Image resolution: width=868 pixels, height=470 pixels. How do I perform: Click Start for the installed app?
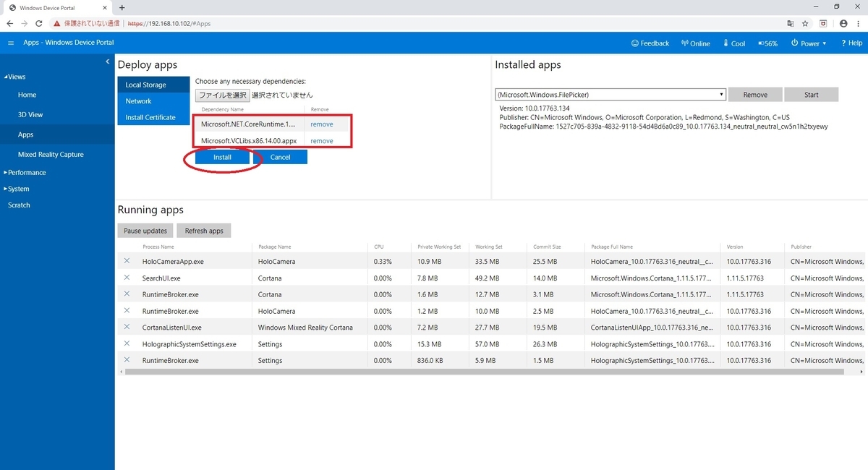click(x=812, y=95)
